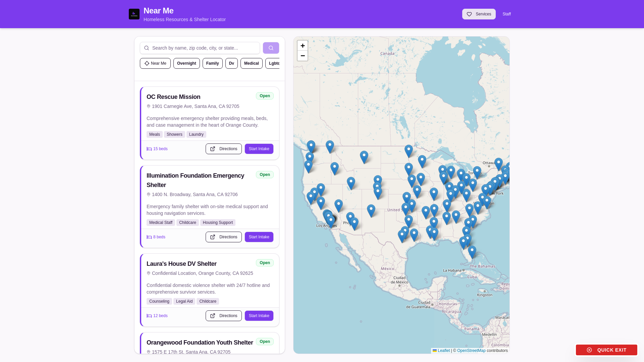The height and width of the screenshot is (362, 644).
Task: Get directions to OC Rescue Mission
Action: (x=224, y=149)
